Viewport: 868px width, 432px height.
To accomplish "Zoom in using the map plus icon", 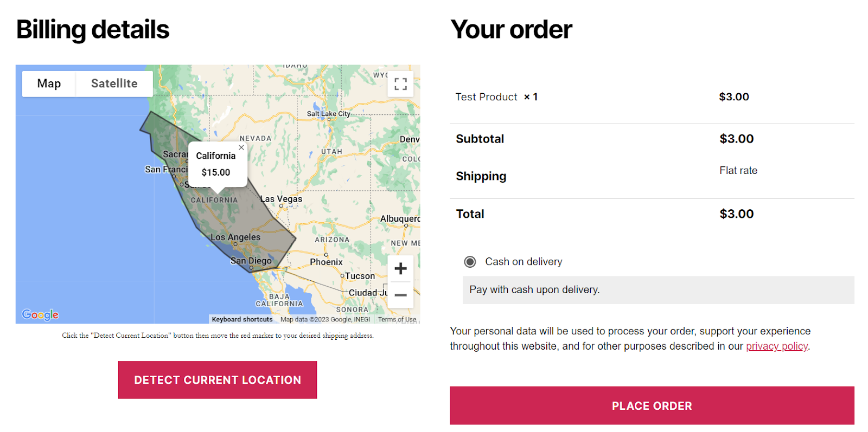I will (400, 268).
